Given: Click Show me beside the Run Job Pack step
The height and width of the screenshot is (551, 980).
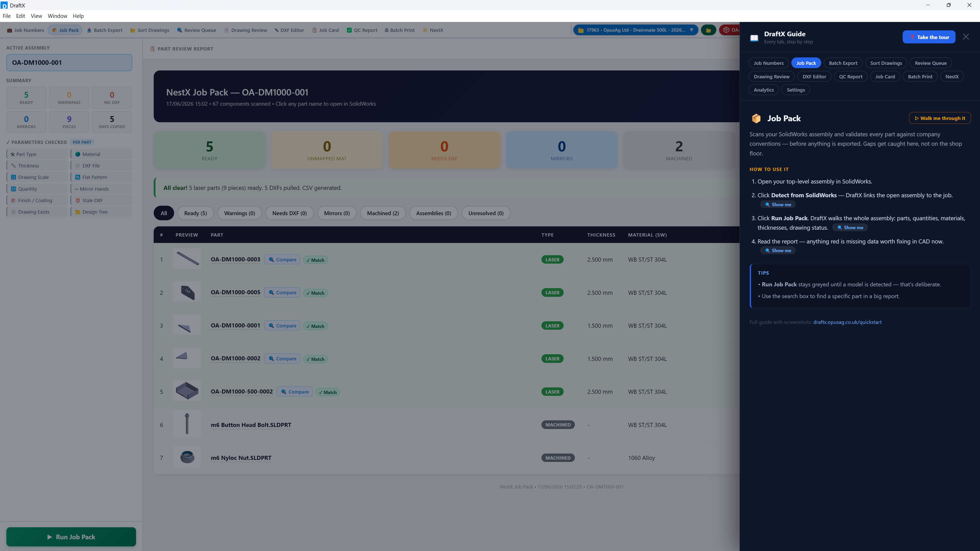Looking at the screenshot, I should point(850,227).
